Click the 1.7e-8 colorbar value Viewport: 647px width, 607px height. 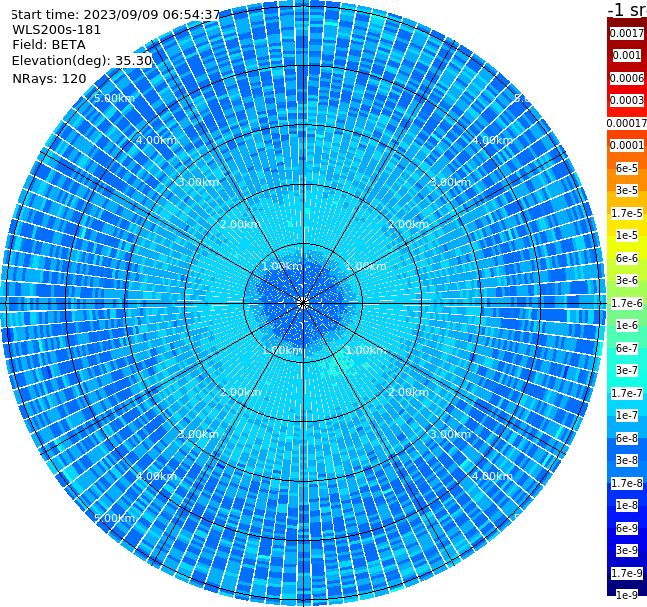click(x=627, y=483)
